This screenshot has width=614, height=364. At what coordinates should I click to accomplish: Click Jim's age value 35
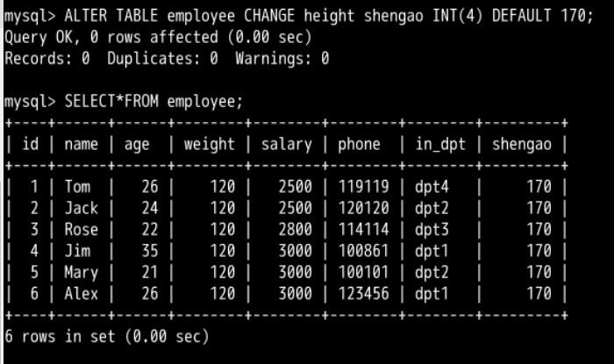150,251
